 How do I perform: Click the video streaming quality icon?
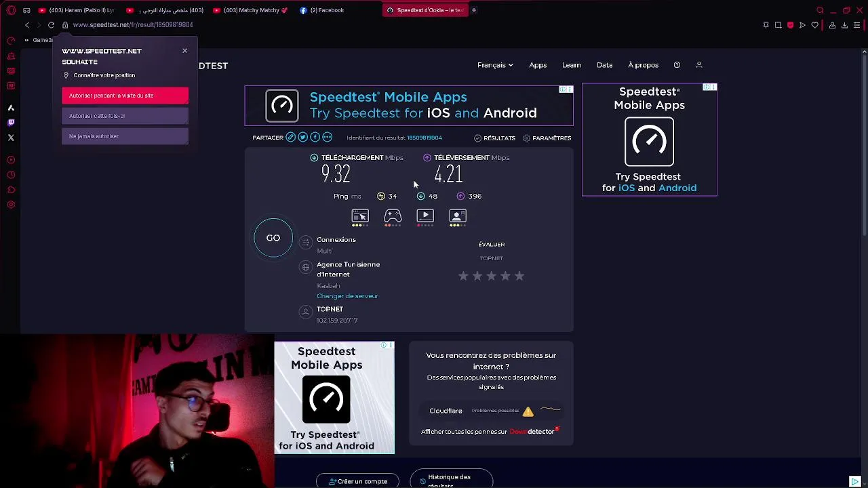coord(425,217)
